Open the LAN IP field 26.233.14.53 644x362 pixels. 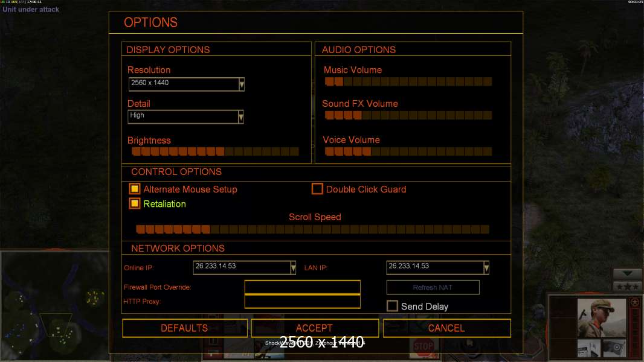tap(438, 268)
